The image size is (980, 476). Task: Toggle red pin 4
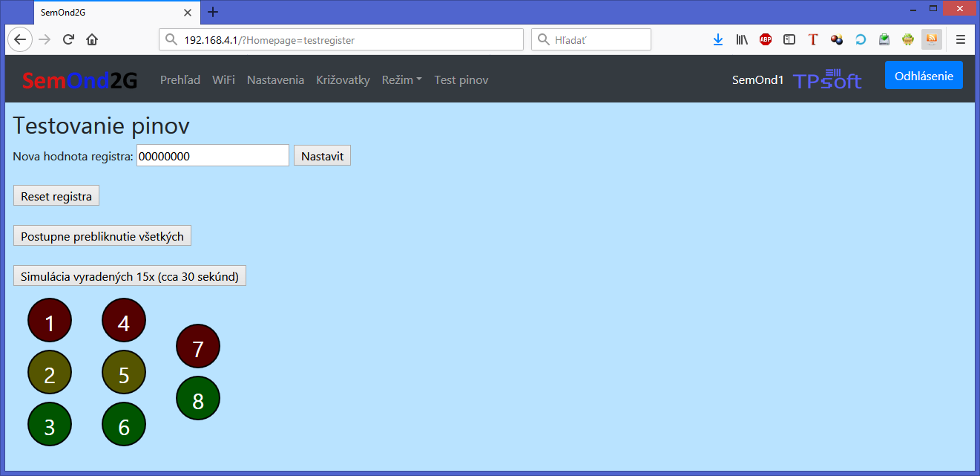124,321
